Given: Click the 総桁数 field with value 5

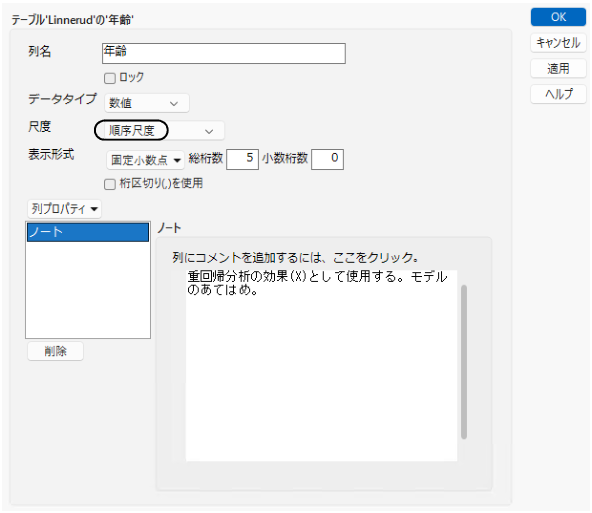Looking at the screenshot, I should (x=242, y=159).
